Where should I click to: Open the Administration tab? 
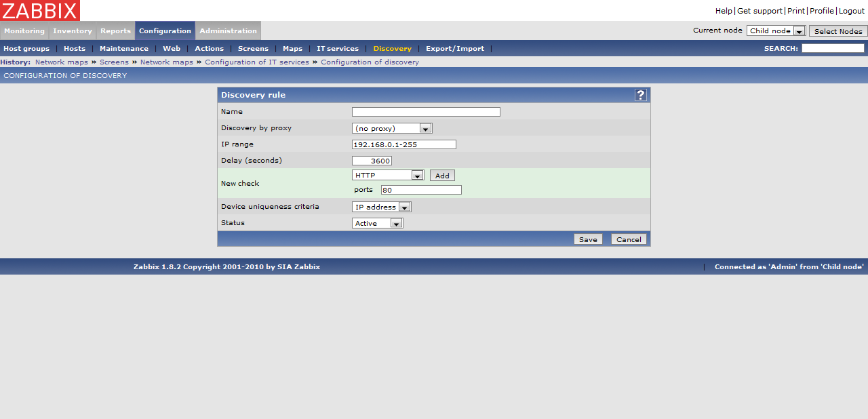pyautogui.click(x=228, y=31)
